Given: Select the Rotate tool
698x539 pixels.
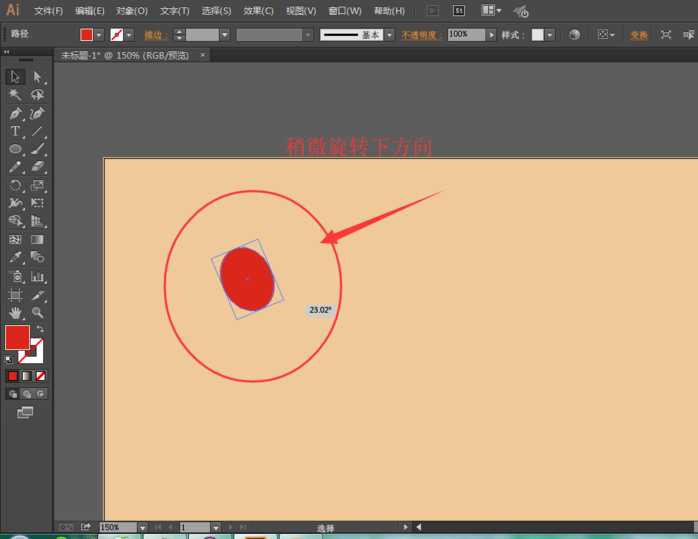Looking at the screenshot, I should [x=15, y=185].
